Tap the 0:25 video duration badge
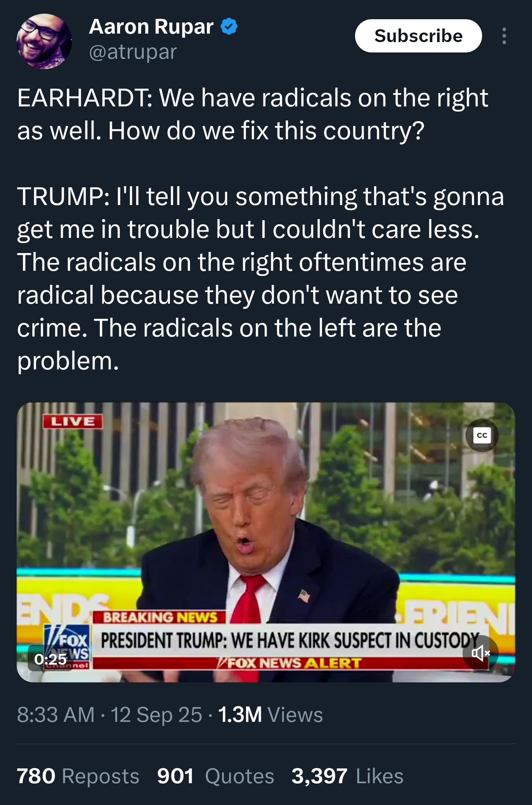This screenshot has width=532, height=805. [51, 659]
